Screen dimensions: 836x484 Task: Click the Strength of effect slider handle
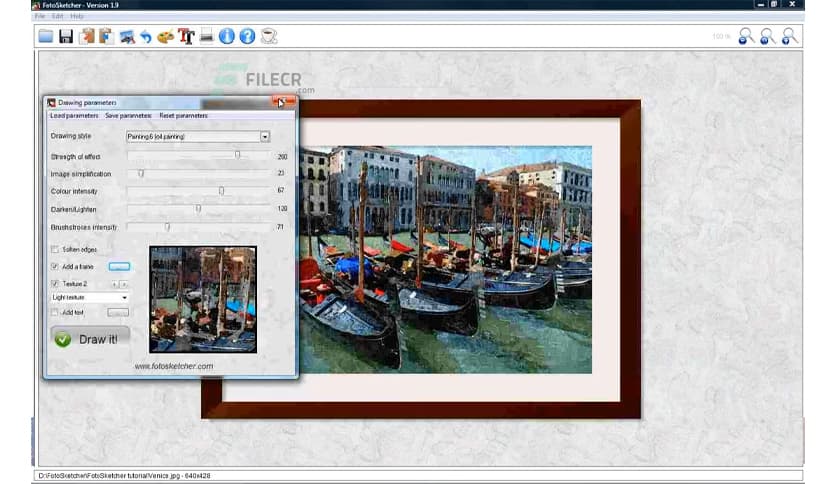click(x=237, y=155)
